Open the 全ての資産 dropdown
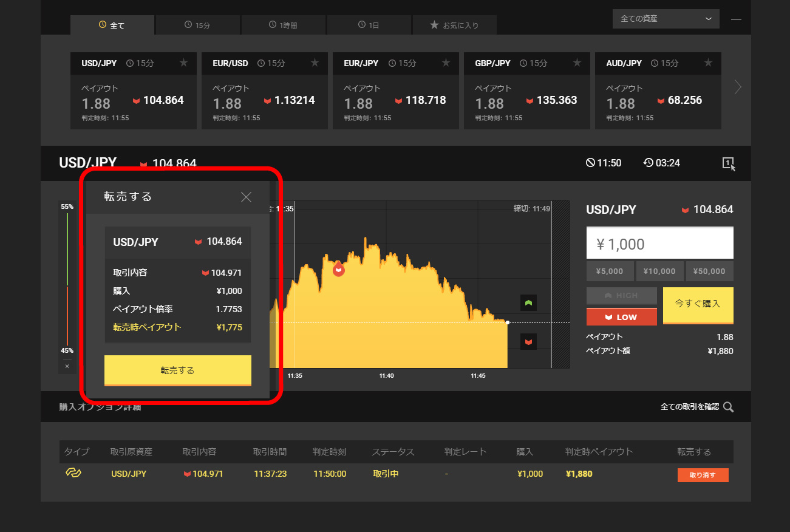This screenshot has width=790, height=532. pyautogui.click(x=666, y=19)
